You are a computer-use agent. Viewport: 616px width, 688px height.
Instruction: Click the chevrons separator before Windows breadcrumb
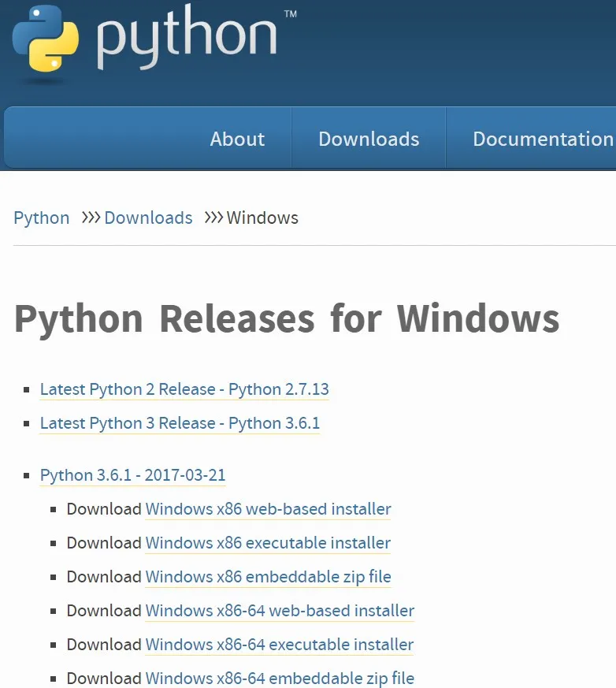(x=213, y=218)
